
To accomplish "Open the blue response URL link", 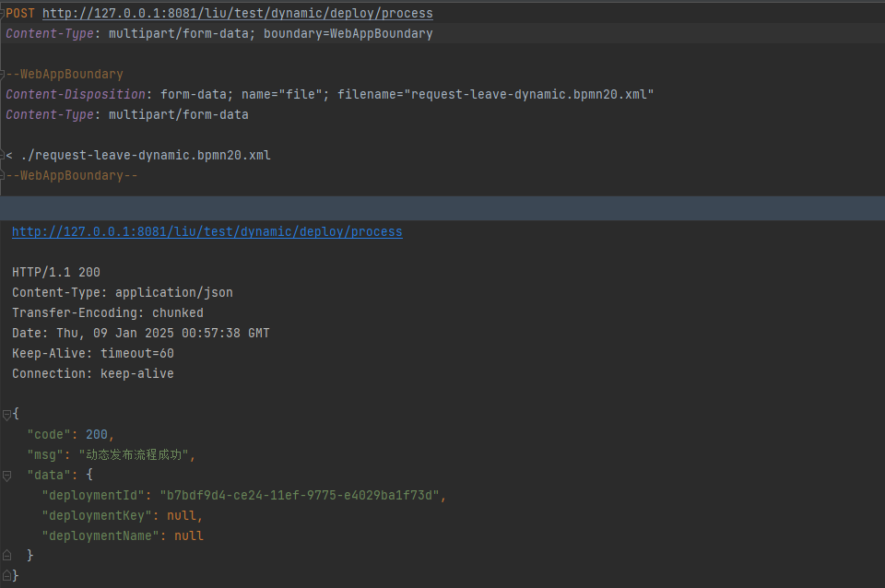I will tap(206, 232).
